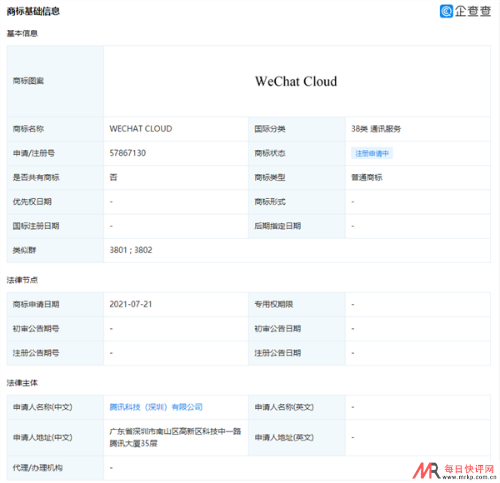Open the 腾讯科技（深圳）有限公司 applicant link
Screen dimensions: 500x483
point(156,407)
